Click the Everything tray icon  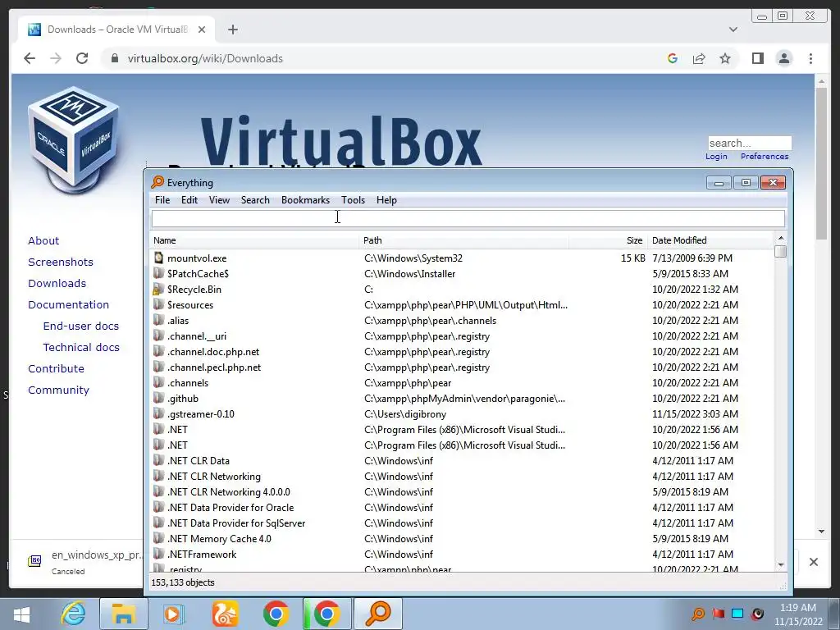click(698, 614)
